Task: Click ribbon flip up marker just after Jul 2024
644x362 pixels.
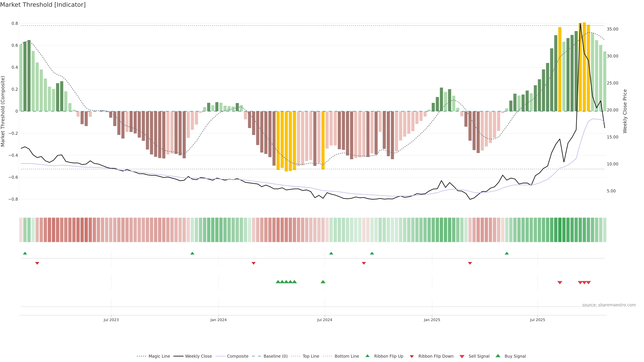Action: pyautogui.click(x=331, y=253)
